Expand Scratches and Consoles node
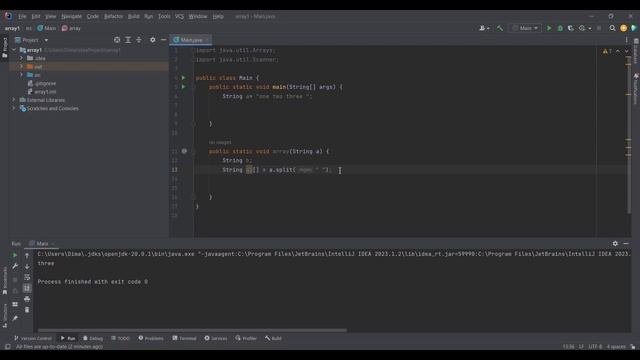The width and height of the screenshot is (640, 360). point(14,108)
